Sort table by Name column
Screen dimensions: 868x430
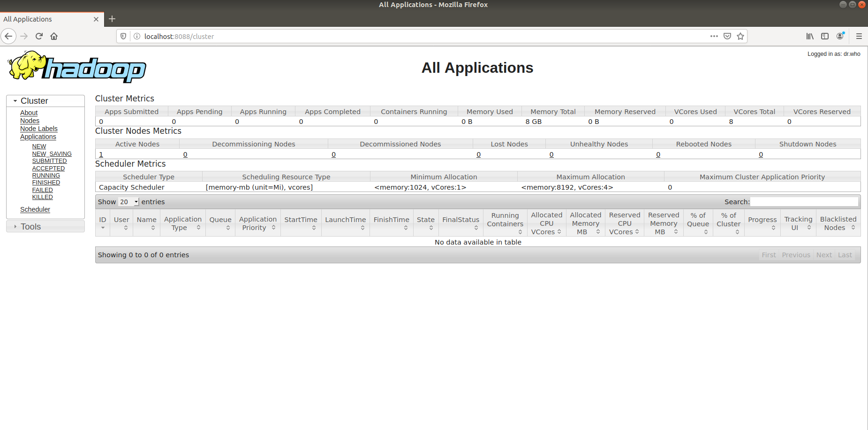(147, 223)
